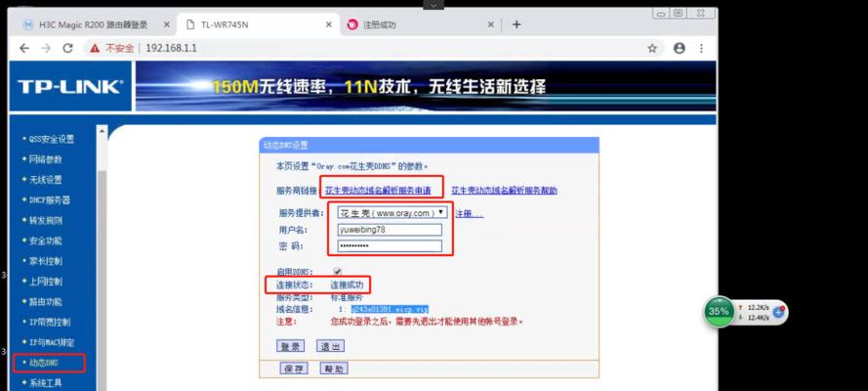The image size is (868, 391).
Task: Switch to H3C Magic R200 tab
Action: 93,24
